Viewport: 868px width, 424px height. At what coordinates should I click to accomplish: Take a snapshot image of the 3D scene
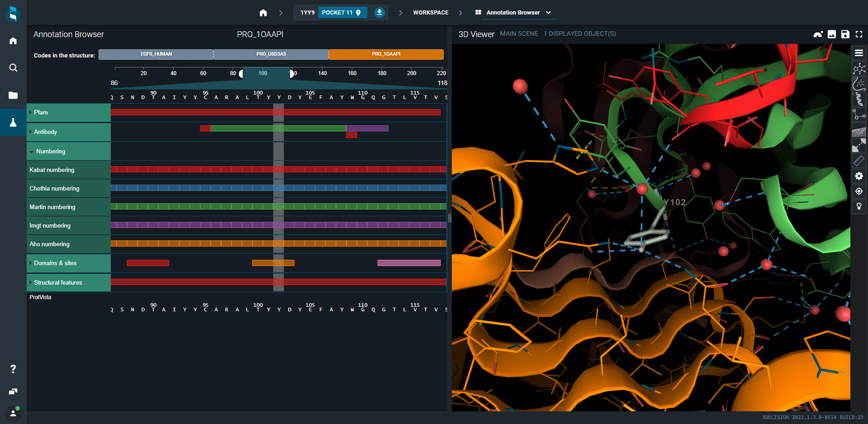(831, 34)
